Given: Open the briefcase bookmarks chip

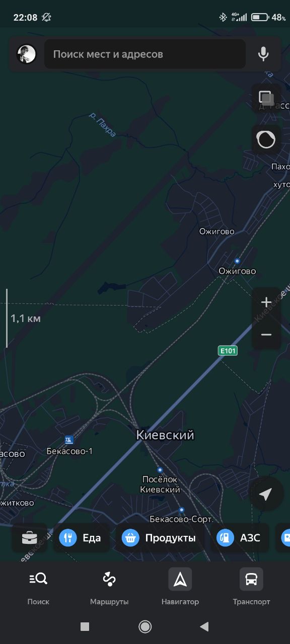Looking at the screenshot, I should [x=29, y=538].
